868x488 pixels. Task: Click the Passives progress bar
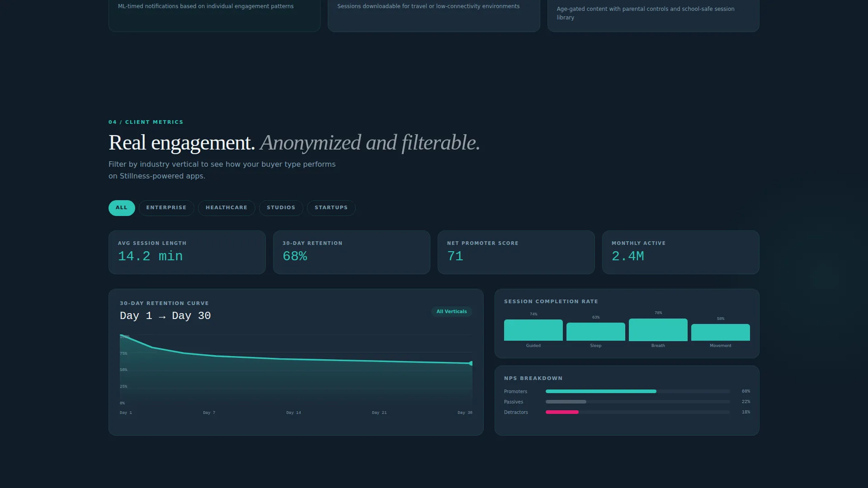pos(637,402)
